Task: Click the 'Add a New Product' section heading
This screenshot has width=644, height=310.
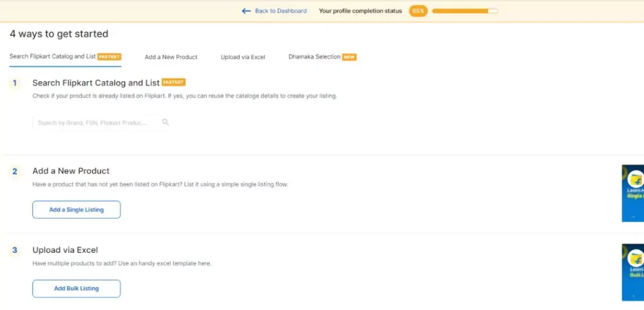Action: (x=71, y=171)
